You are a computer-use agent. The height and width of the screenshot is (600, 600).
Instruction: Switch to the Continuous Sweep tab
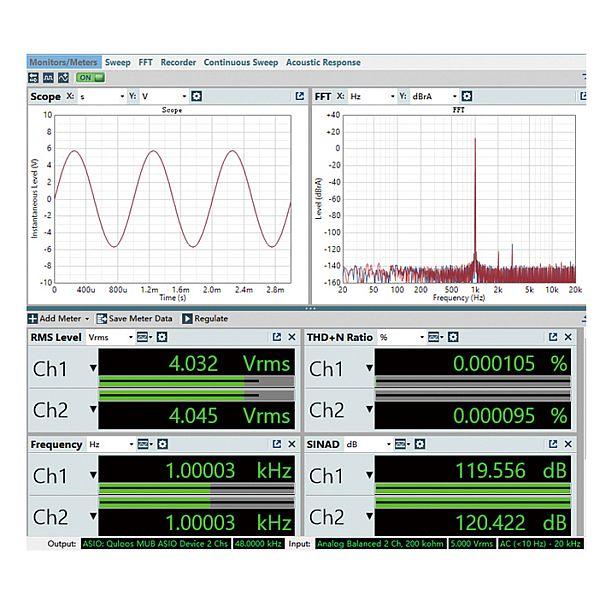[241, 62]
